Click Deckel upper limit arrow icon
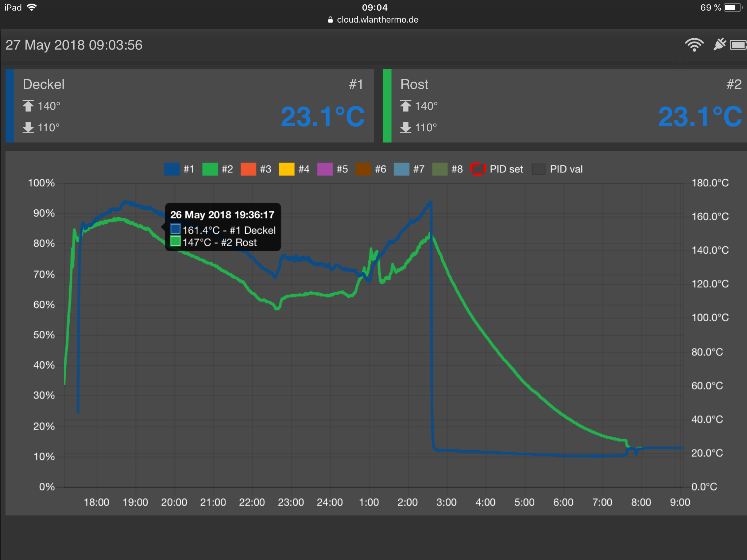747x560 pixels. coord(28,106)
